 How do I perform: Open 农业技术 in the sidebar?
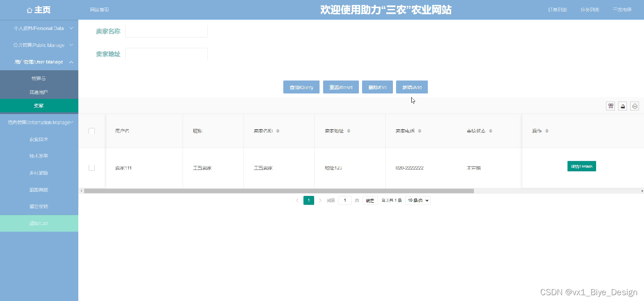(x=39, y=139)
